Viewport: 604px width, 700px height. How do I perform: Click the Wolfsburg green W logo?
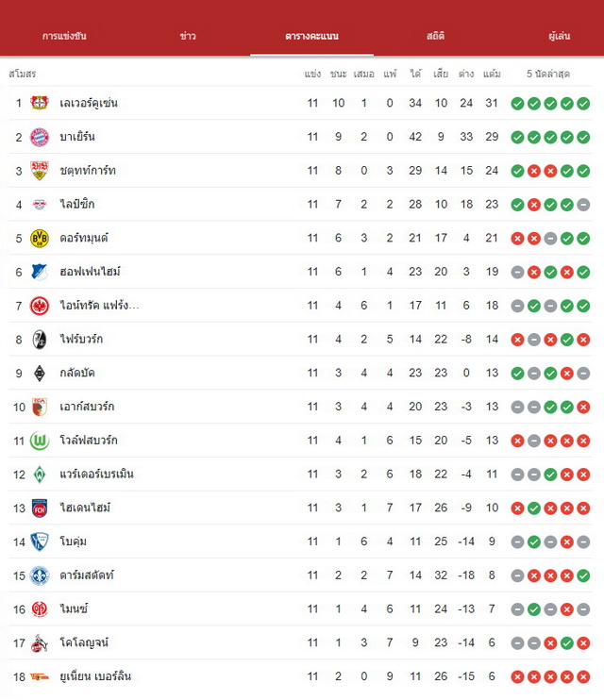[40, 441]
